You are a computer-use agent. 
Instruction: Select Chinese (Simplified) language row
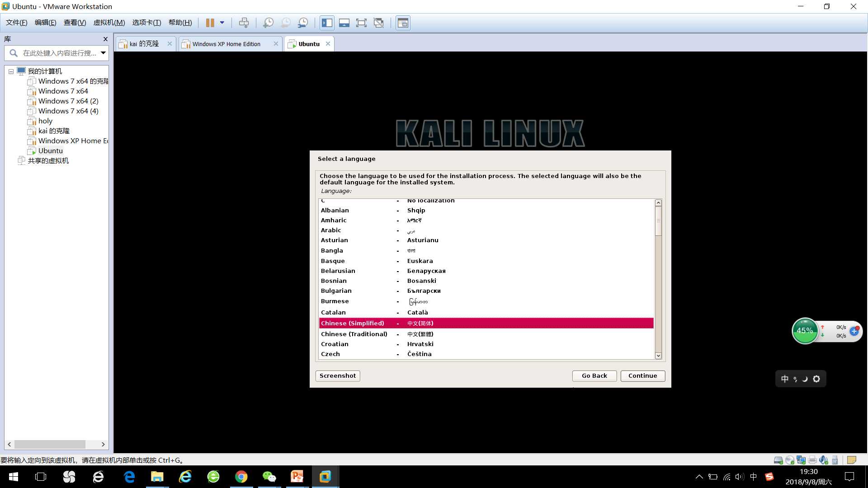pyautogui.click(x=486, y=323)
